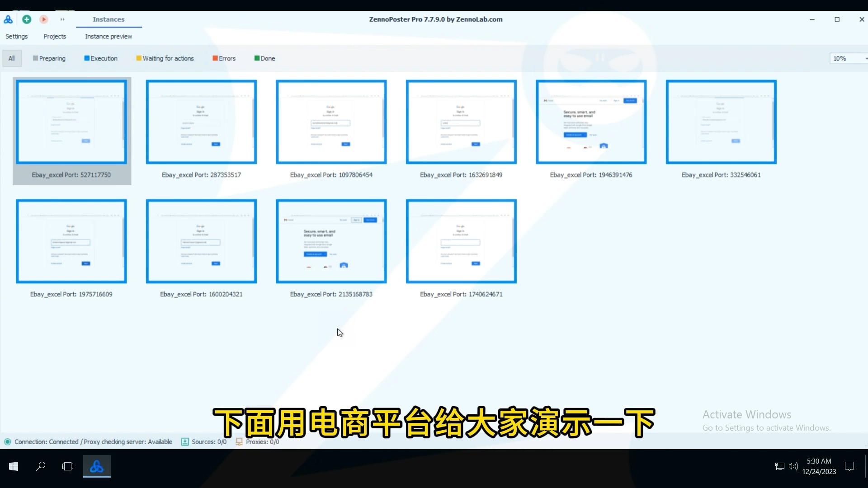Click the ZennoPoster add instance icon

point(26,19)
